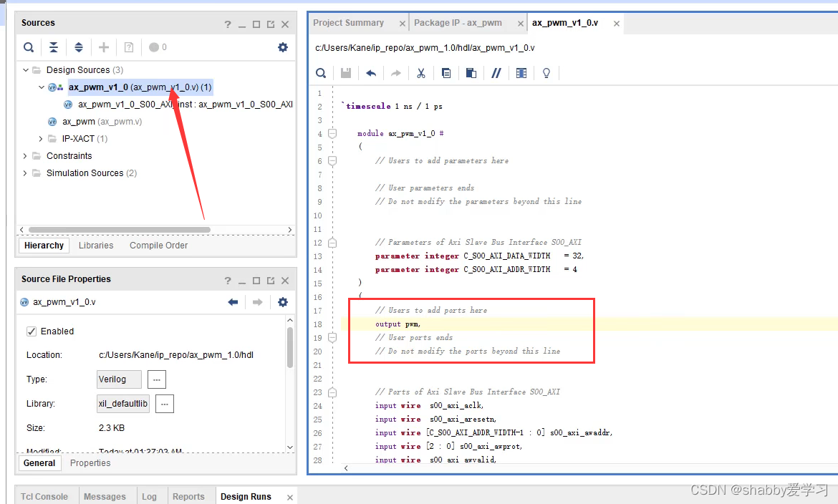The image size is (838, 504).
Task: Click the source file info icon
Action: 129,47
